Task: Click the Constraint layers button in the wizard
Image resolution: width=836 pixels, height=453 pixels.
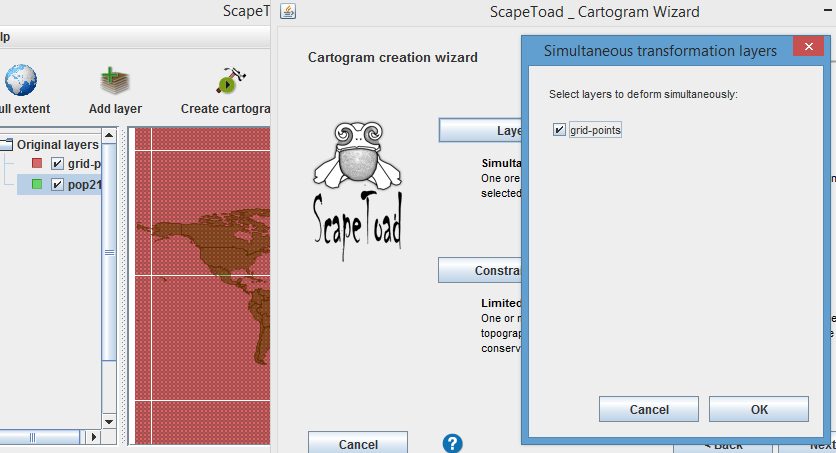Action: click(480, 270)
